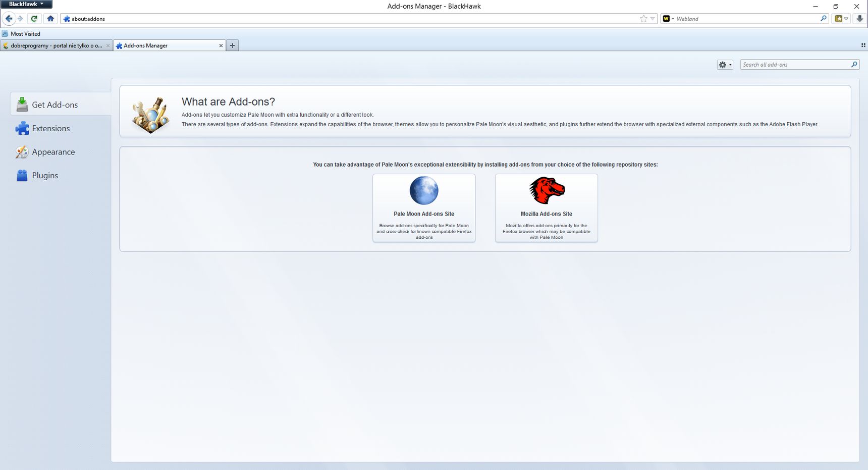Image resolution: width=868 pixels, height=470 pixels.
Task: Open Most Visited bookmarks folder
Action: click(21, 34)
